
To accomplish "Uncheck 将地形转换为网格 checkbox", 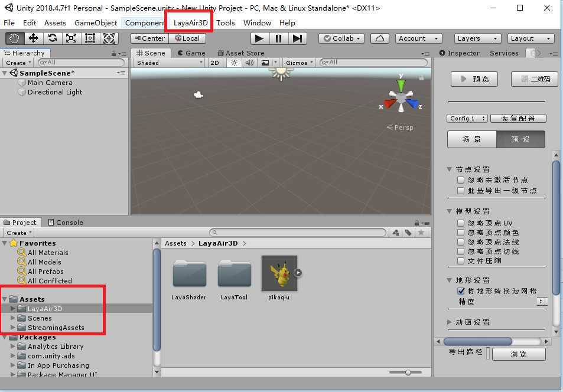I will 461,291.
